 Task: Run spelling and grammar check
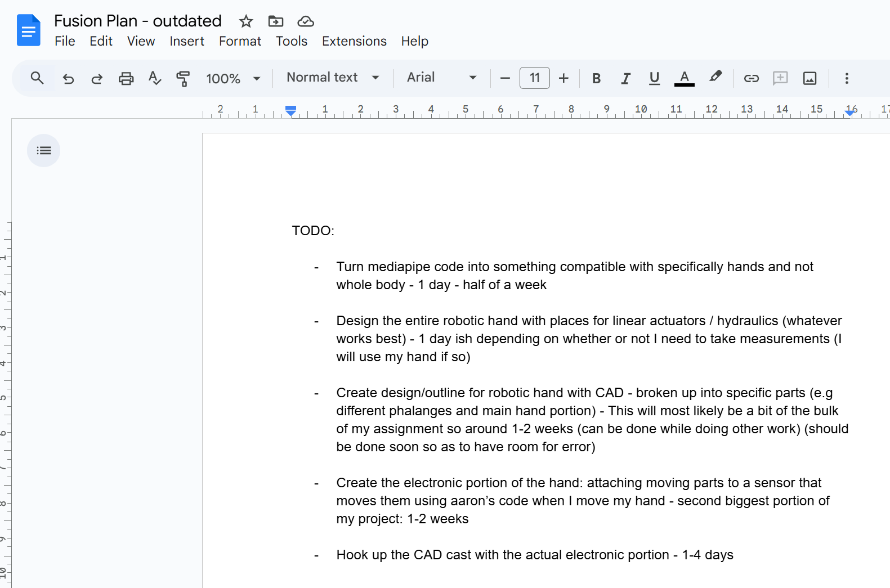pyautogui.click(x=155, y=78)
